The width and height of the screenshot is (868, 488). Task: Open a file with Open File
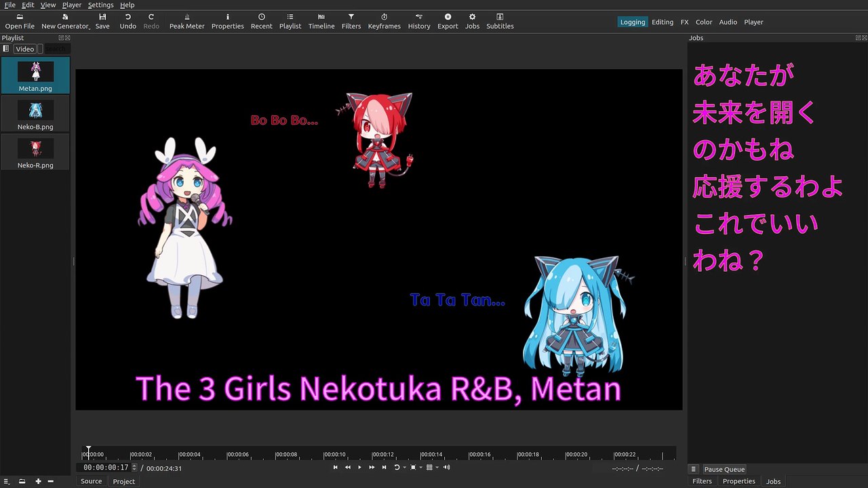pos(20,21)
